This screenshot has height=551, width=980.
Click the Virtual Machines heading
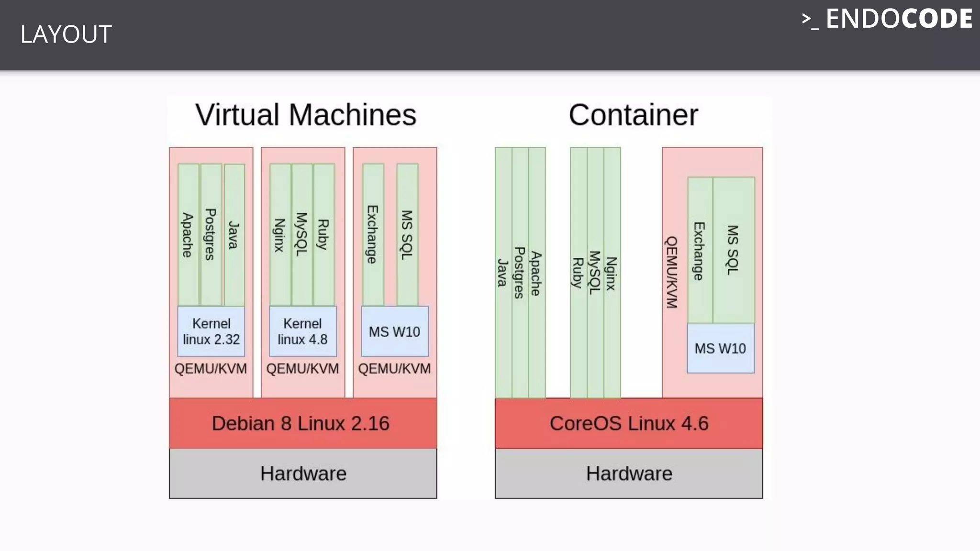pos(306,115)
